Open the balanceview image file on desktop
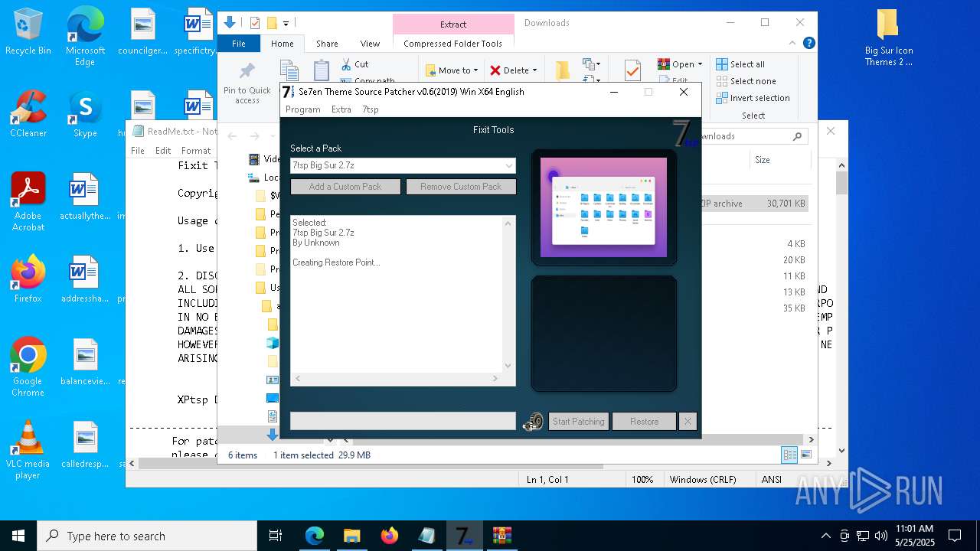 [x=85, y=363]
